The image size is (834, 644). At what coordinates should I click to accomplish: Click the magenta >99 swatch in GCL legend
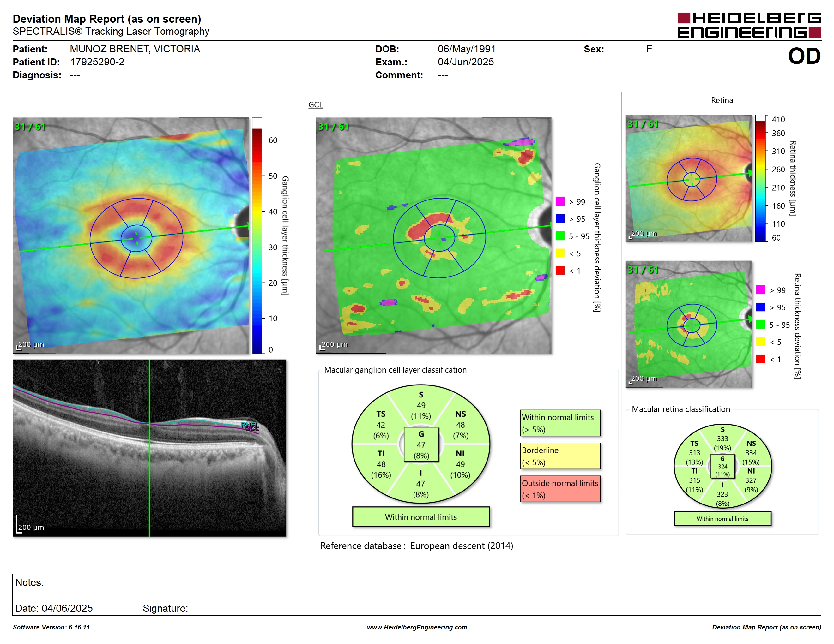[x=560, y=201]
